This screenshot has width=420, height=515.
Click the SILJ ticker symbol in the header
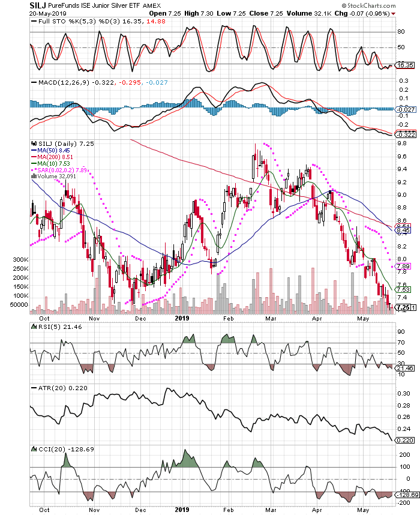tap(38, 5)
